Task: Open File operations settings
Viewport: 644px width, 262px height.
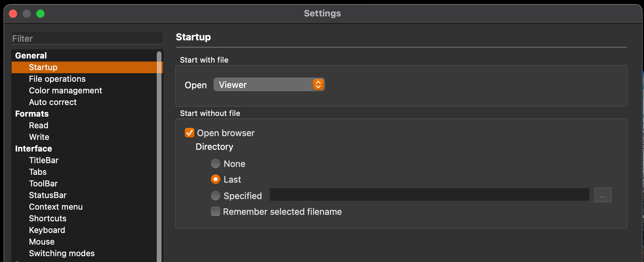Action: 57,79
